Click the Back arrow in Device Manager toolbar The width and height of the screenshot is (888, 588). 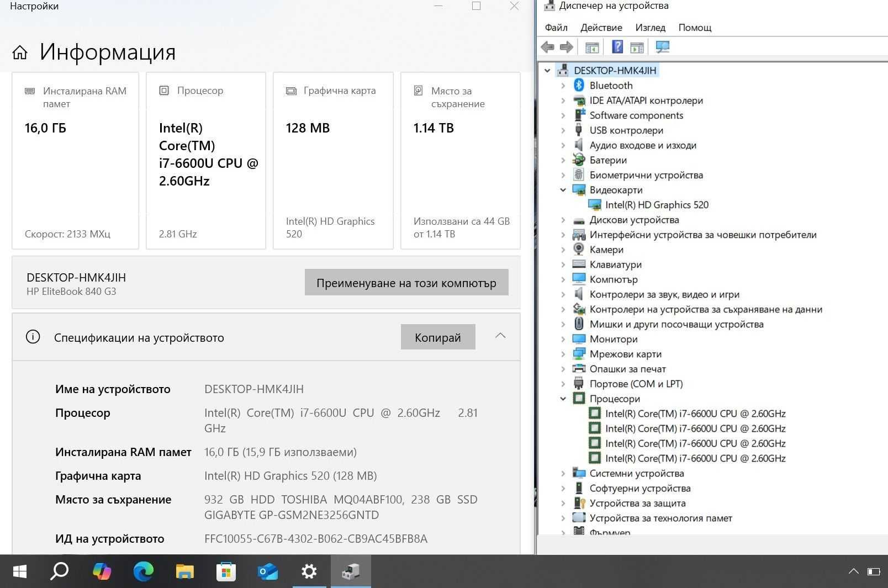point(547,47)
